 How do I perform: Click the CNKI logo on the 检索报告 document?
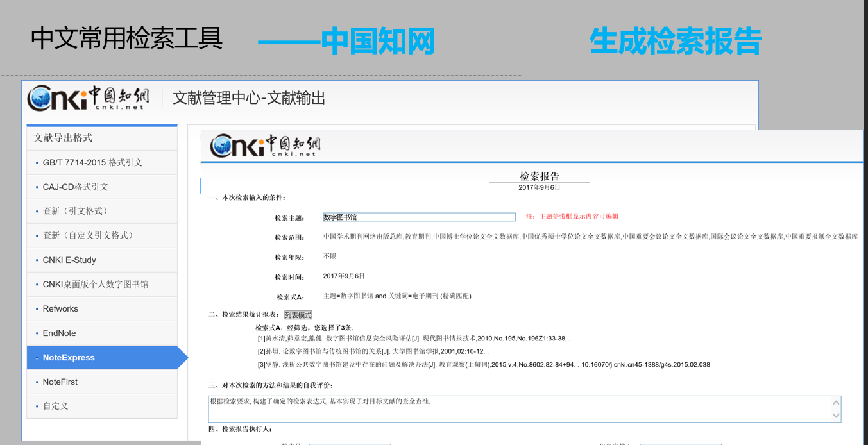pyautogui.click(x=266, y=145)
